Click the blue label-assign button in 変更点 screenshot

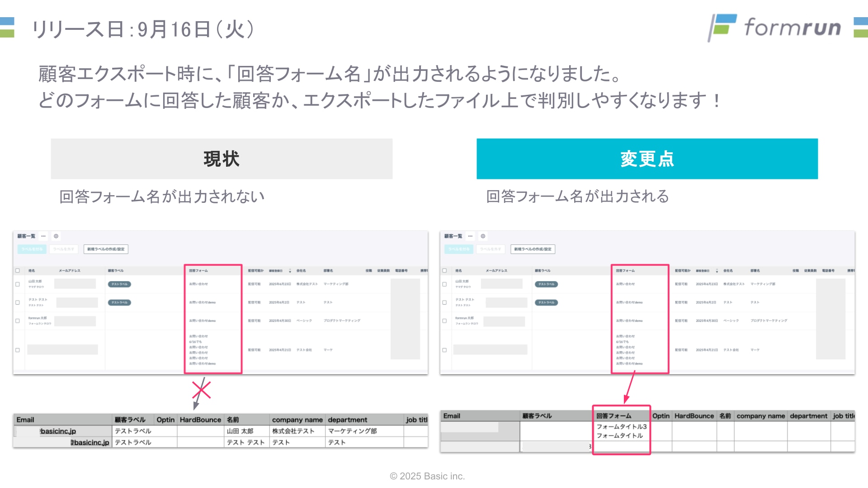(458, 249)
